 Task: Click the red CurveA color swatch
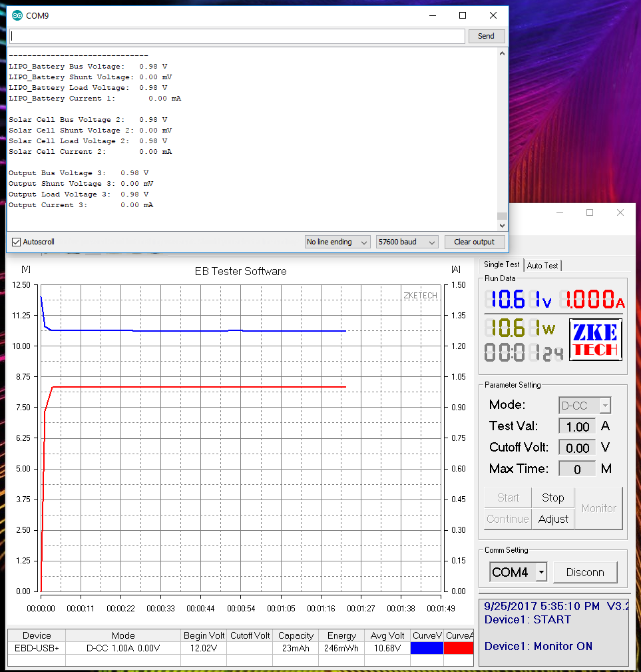[x=459, y=648]
